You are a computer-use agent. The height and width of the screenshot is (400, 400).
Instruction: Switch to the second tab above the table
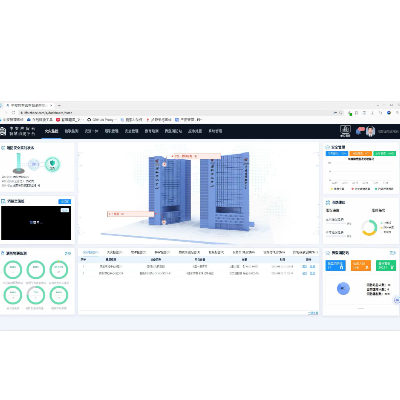(x=114, y=252)
